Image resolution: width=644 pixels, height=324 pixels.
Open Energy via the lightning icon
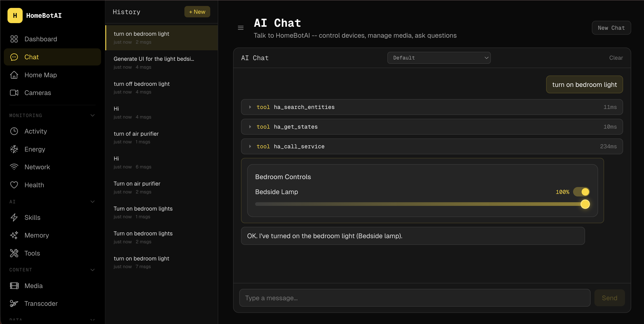14,149
